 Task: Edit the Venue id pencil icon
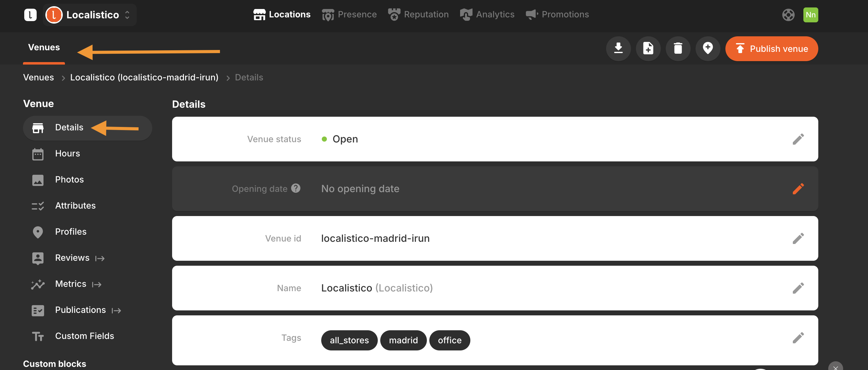tap(798, 238)
